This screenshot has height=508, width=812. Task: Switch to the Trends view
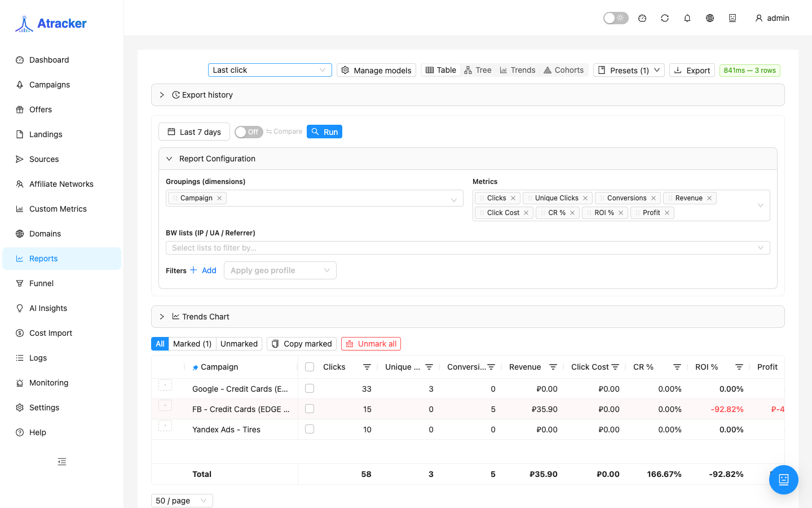click(518, 70)
